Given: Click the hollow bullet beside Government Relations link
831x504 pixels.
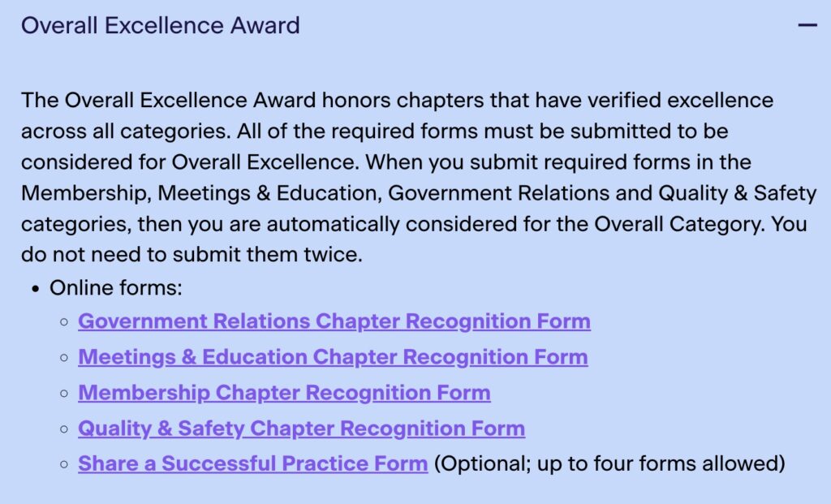Looking at the screenshot, I should point(64,322).
